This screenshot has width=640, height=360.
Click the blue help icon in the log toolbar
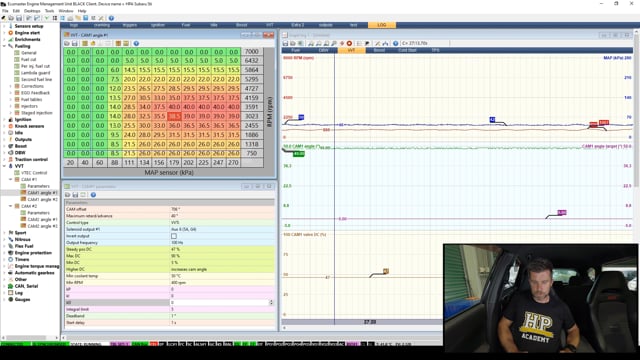[x=396, y=43]
